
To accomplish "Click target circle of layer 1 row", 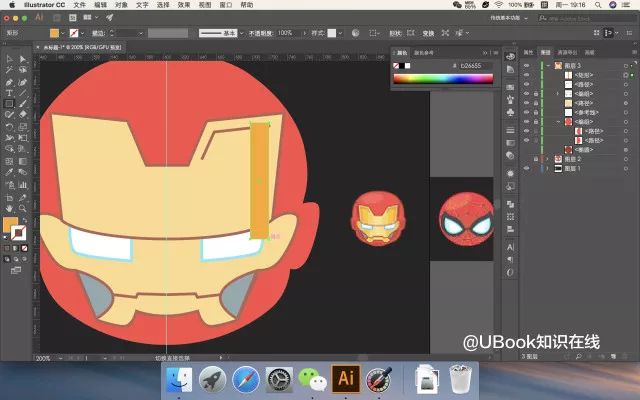I will (x=625, y=168).
